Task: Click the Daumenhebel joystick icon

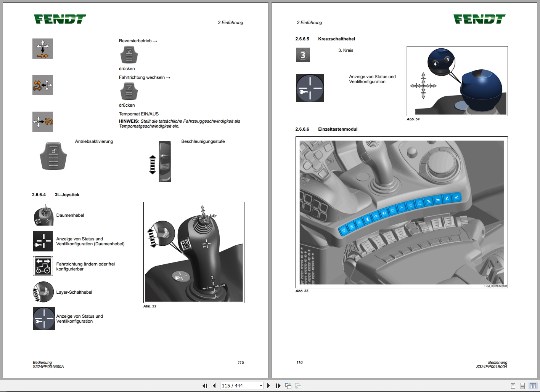Action: [x=43, y=215]
